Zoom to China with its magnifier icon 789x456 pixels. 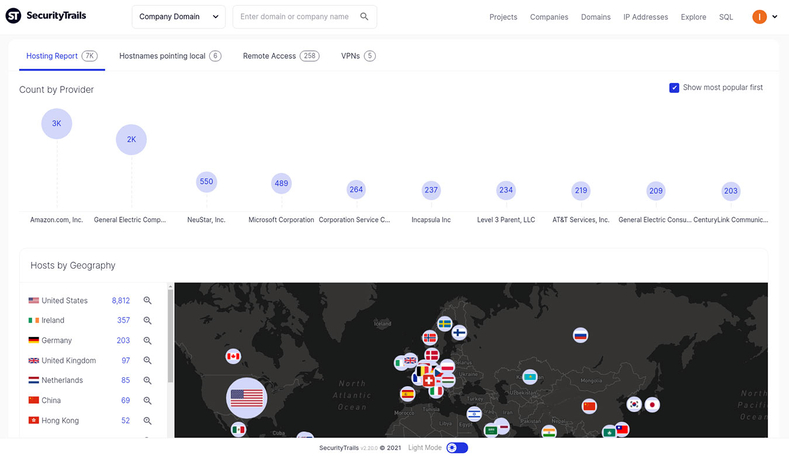[147, 401]
